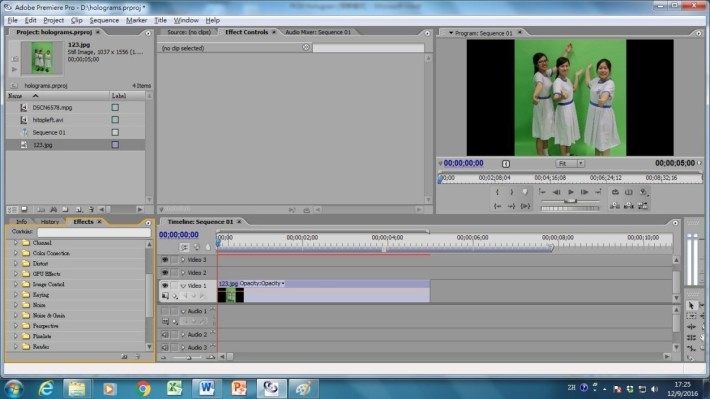The width and height of the screenshot is (710, 399).
Task: Go to next edit point in Program monitor
Action: [x=598, y=192]
